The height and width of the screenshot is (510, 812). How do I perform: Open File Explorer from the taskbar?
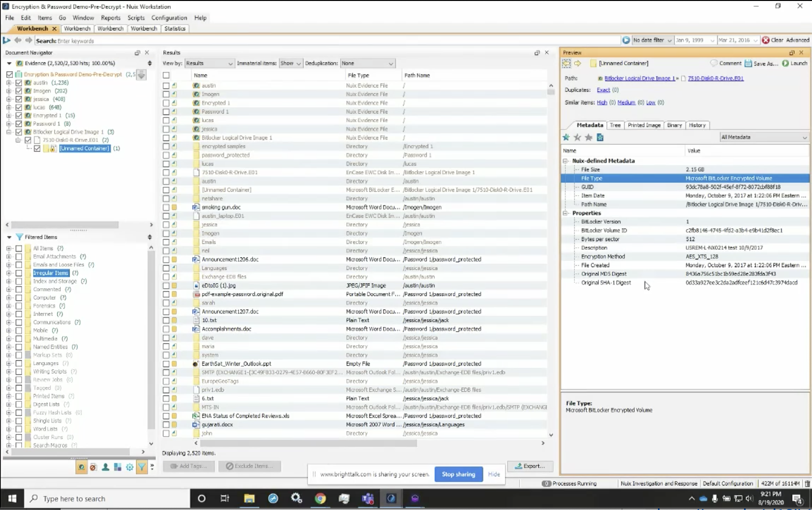point(249,498)
